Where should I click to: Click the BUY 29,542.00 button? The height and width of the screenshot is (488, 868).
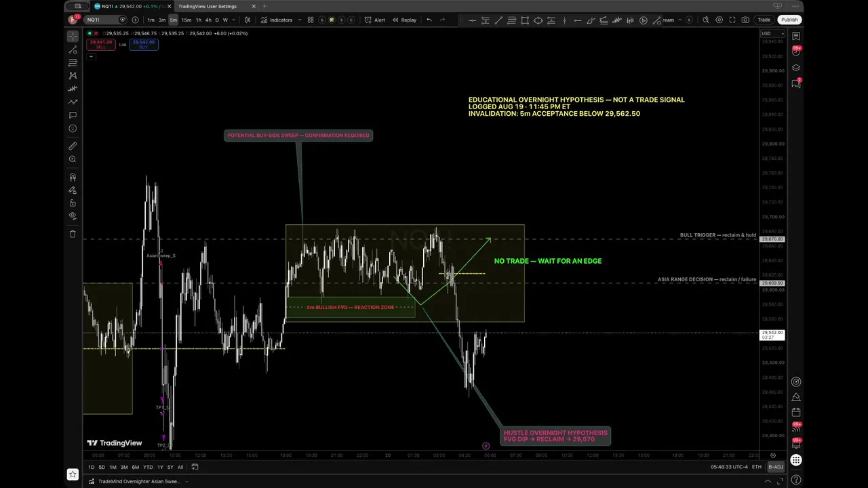[144, 44]
